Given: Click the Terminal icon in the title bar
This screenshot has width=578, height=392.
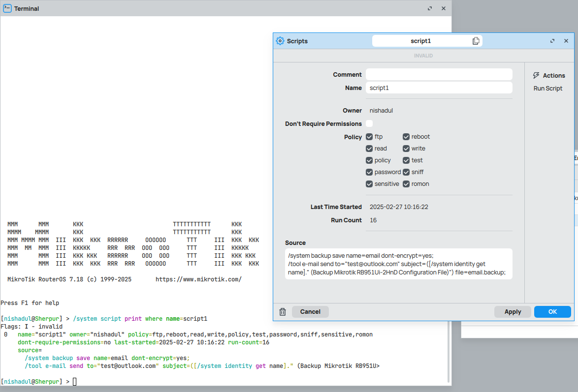Looking at the screenshot, I should (7, 8).
